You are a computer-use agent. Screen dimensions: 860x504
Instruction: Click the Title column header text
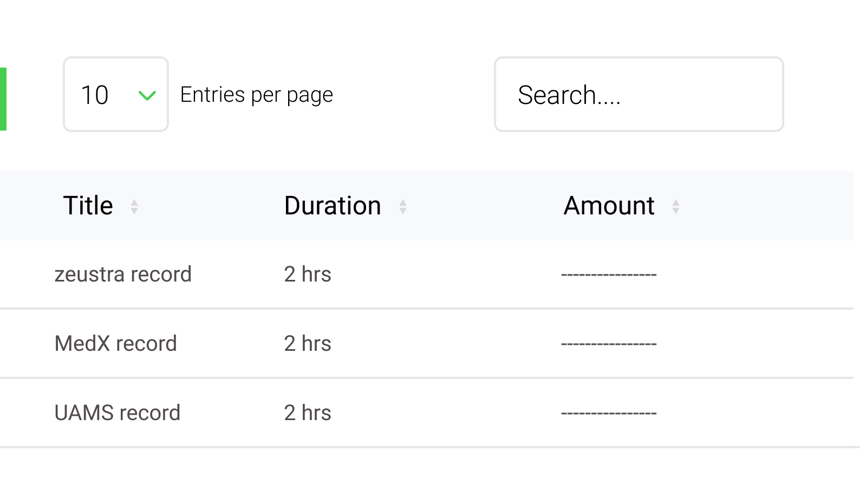(88, 206)
